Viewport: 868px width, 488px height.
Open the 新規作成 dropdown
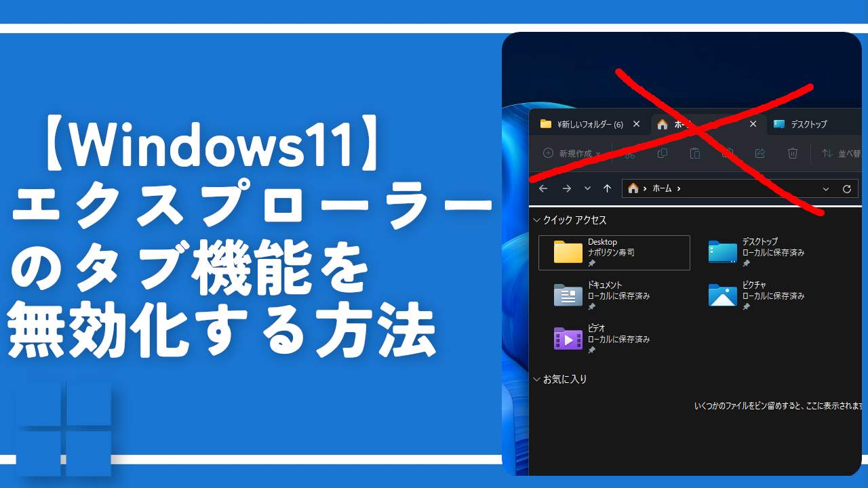coord(572,154)
